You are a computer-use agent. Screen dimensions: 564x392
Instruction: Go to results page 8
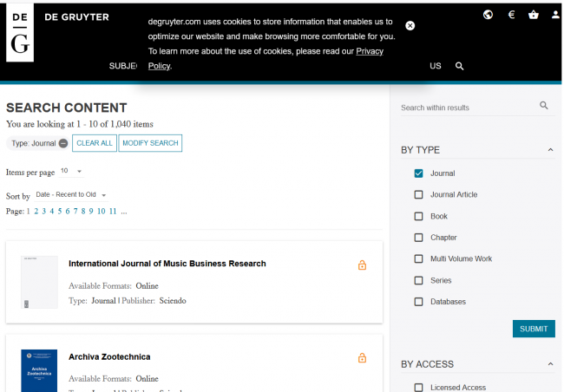(83, 212)
